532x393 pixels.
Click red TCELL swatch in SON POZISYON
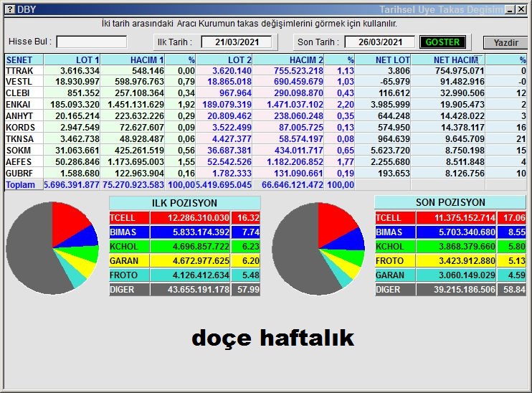(395, 217)
